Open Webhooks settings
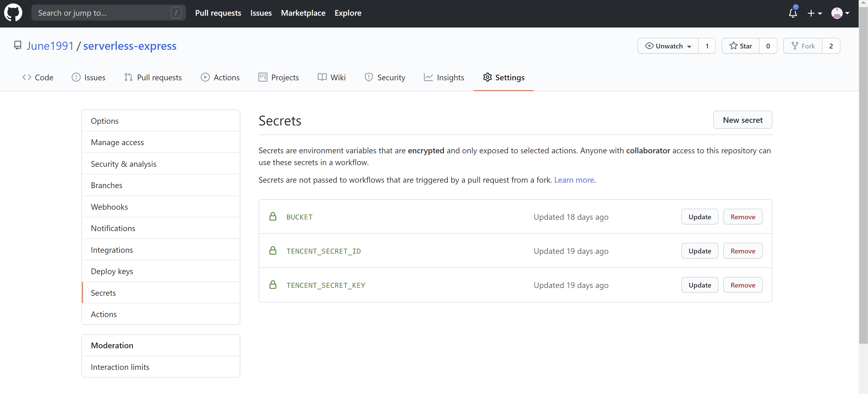 coord(161,207)
